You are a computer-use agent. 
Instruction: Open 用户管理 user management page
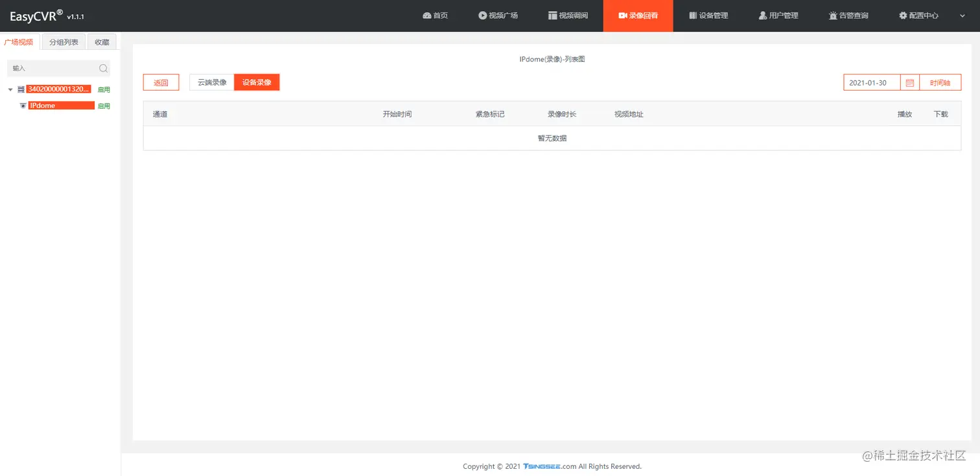click(778, 16)
